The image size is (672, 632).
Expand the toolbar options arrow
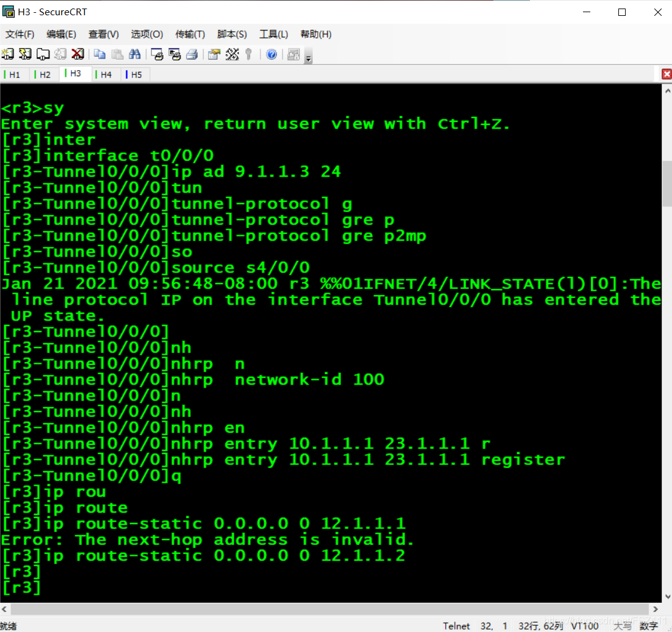309,55
